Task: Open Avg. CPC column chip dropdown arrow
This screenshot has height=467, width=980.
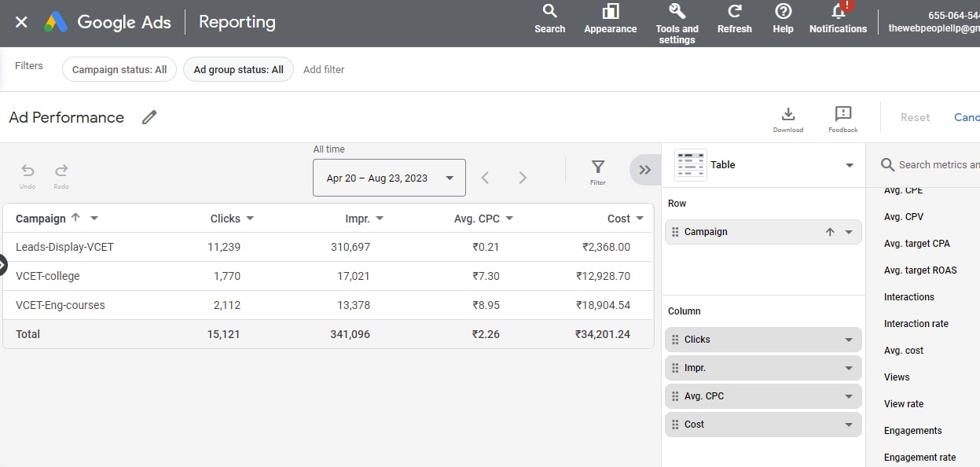Action: pyautogui.click(x=849, y=396)
